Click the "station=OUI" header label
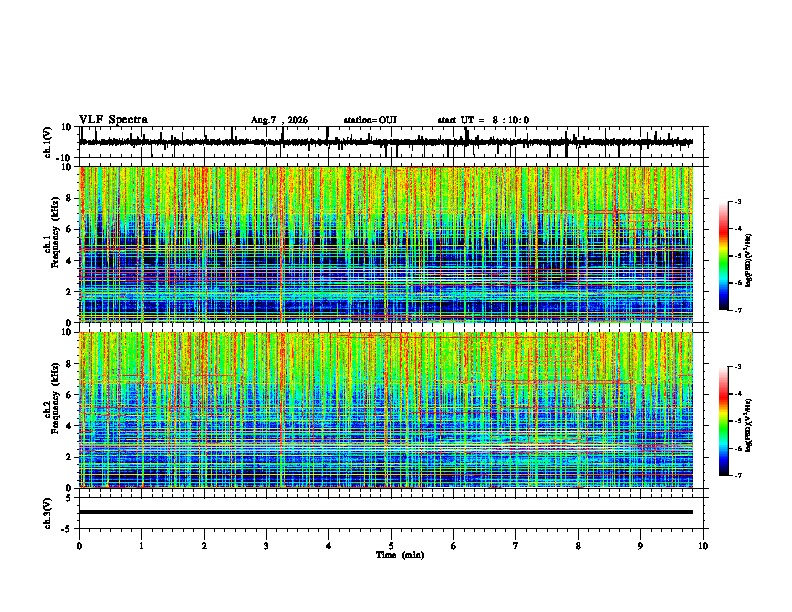The height and width of the screenshot is (612, 792). point(370,120)
